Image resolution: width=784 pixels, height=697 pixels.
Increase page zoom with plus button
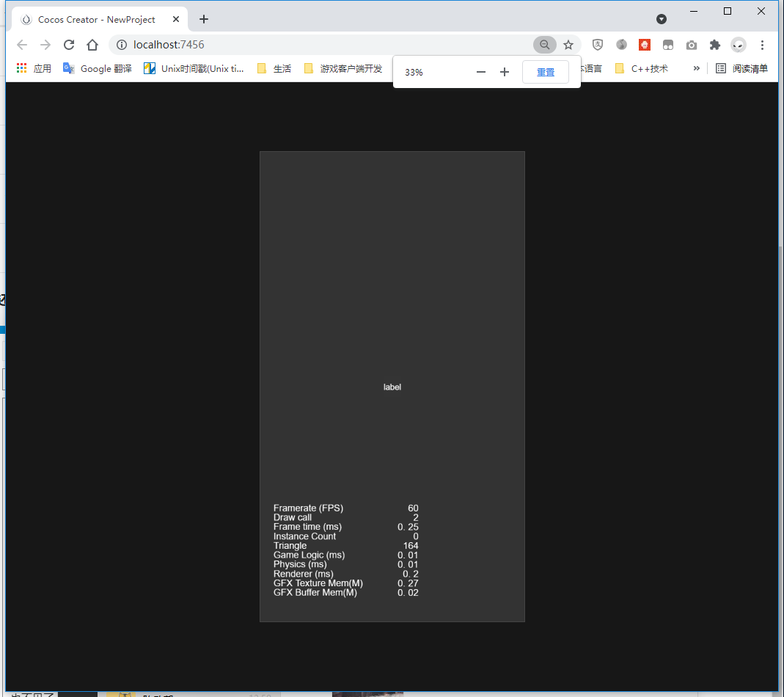[x=505, y=72]
